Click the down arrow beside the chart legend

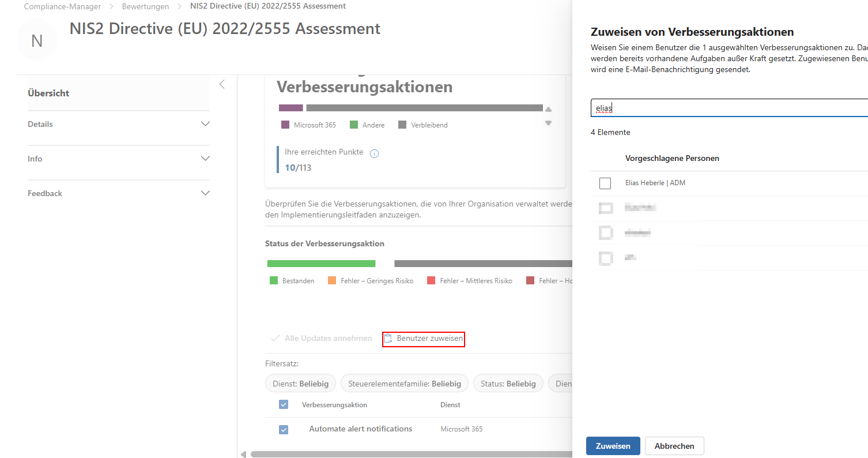coord(548,123)
